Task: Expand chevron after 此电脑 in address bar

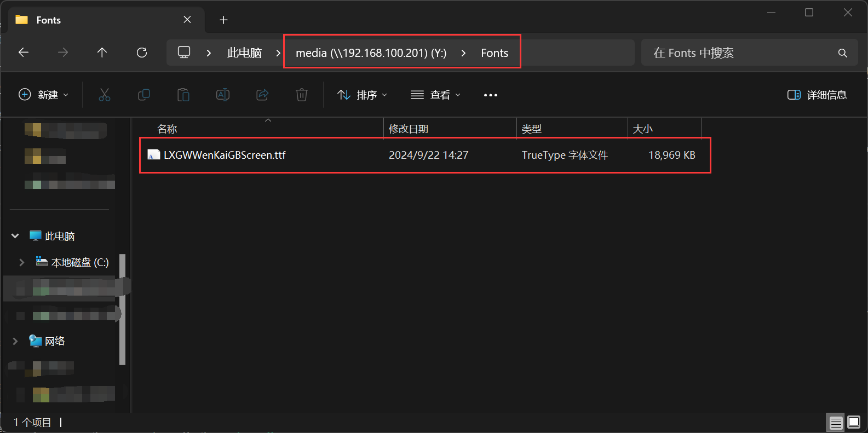Action: tap(278, 53)
